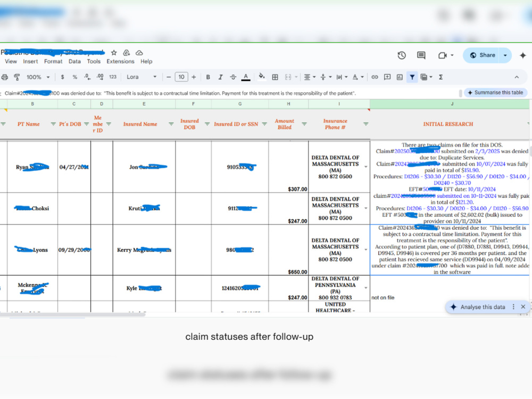Click plus to increase font size
532x399 pixels.
pyautogui.click(x=194, y=77)
